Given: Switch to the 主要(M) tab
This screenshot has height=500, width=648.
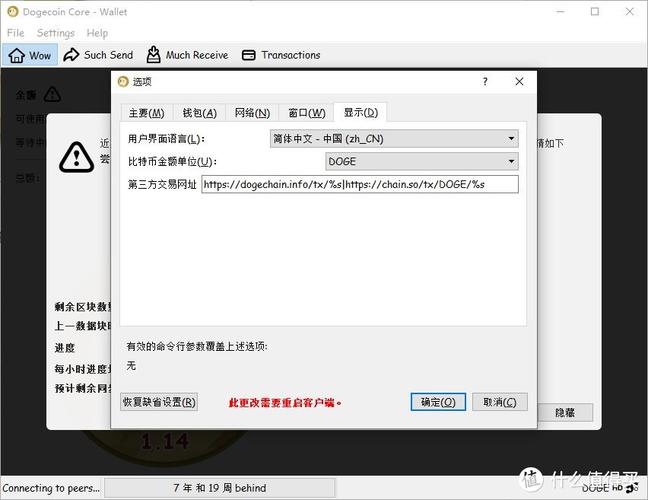Looking at the screenshot, I should (x=146, y=113).
